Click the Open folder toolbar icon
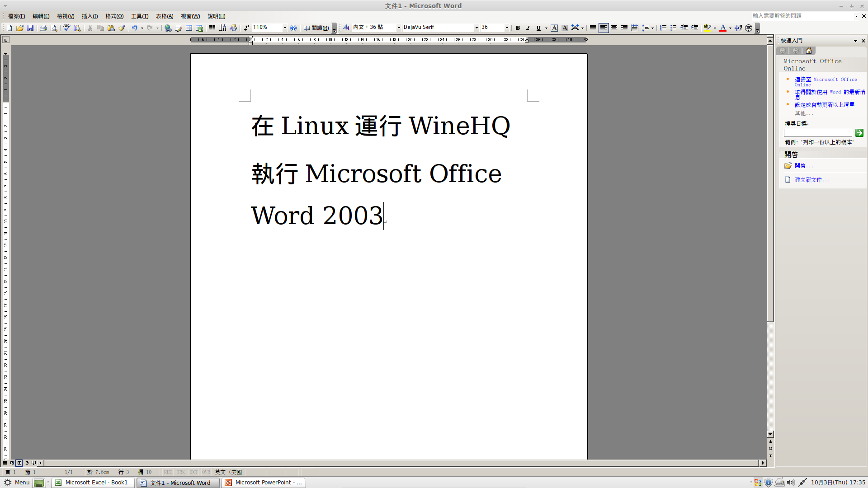 (20, 28)
